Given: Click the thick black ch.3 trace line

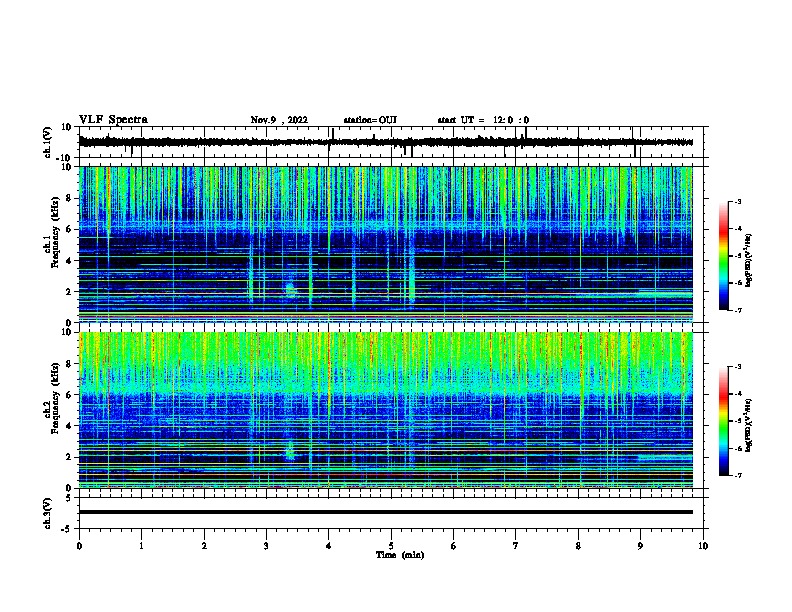Looking at the screenshot, I should (385, 512).
